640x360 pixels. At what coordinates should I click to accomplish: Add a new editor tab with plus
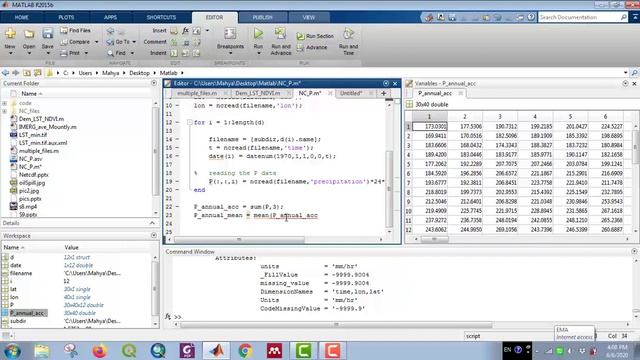(x=383, y=93)
